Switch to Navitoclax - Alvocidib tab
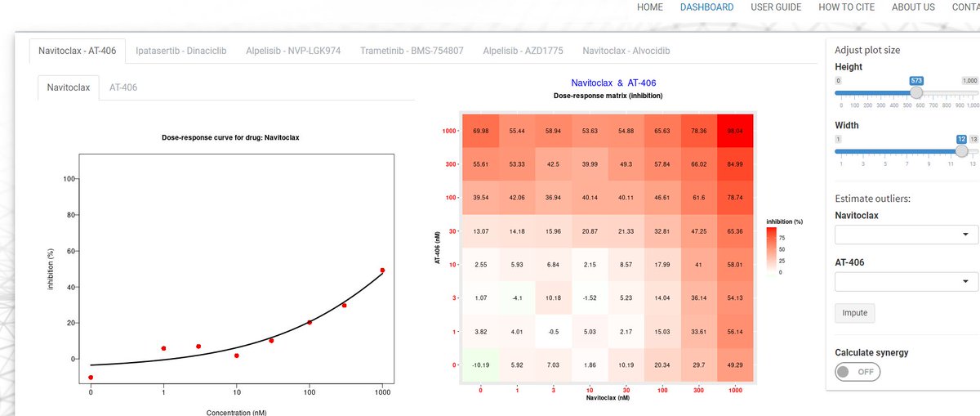 coord(626,51)
